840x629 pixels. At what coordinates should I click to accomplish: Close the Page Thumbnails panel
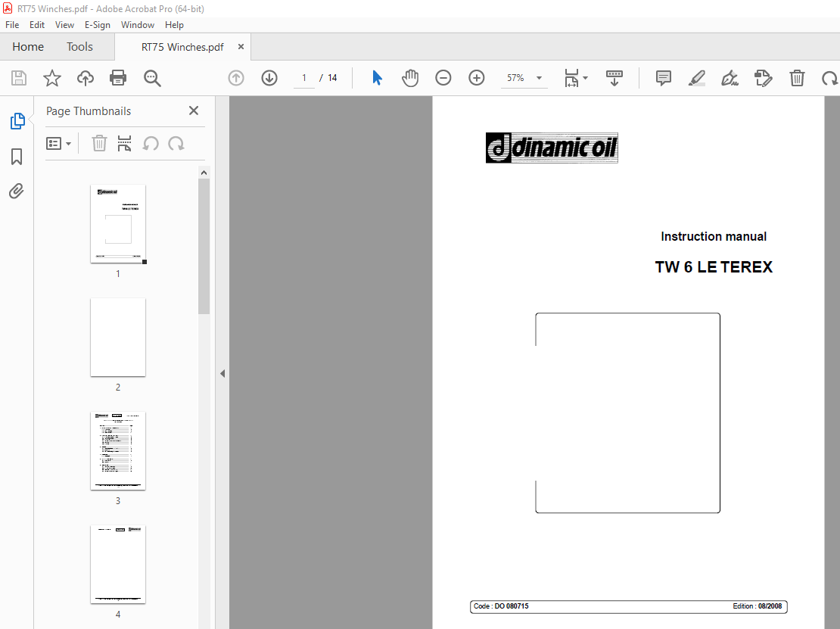(194, 111)
